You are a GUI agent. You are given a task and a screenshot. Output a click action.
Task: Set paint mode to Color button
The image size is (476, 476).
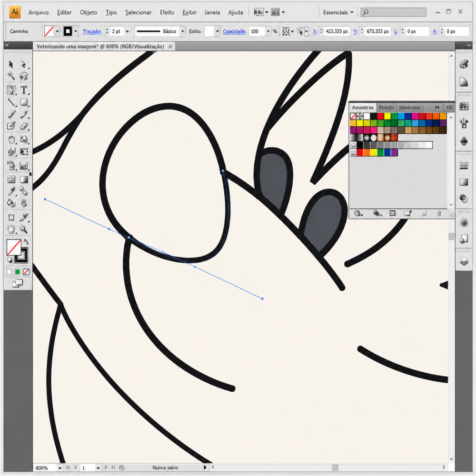(x=9, y=272)
